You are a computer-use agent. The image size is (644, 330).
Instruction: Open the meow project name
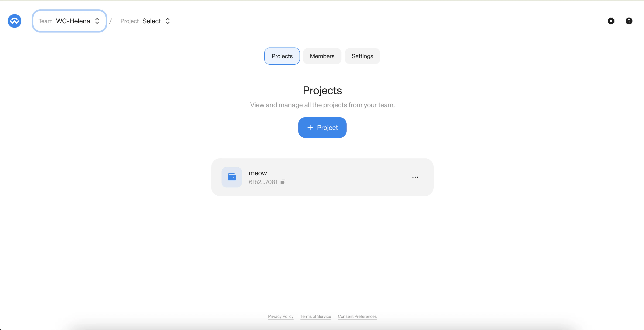coord(257,173)
